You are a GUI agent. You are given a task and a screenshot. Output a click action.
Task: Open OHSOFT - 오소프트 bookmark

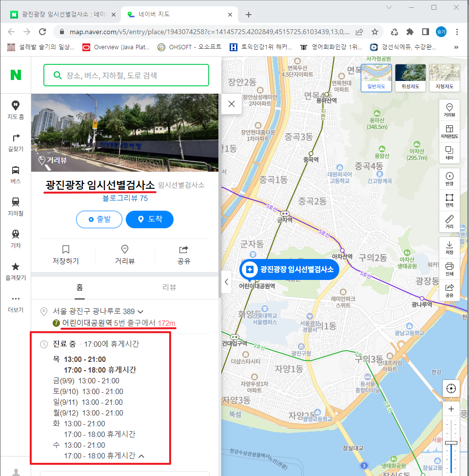190,47
